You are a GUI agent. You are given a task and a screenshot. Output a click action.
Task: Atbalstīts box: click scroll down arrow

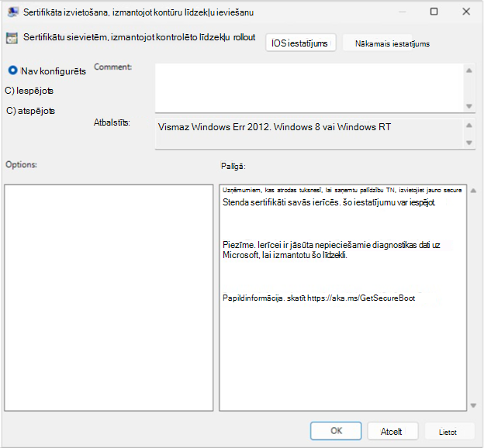[x=469, y=143]
